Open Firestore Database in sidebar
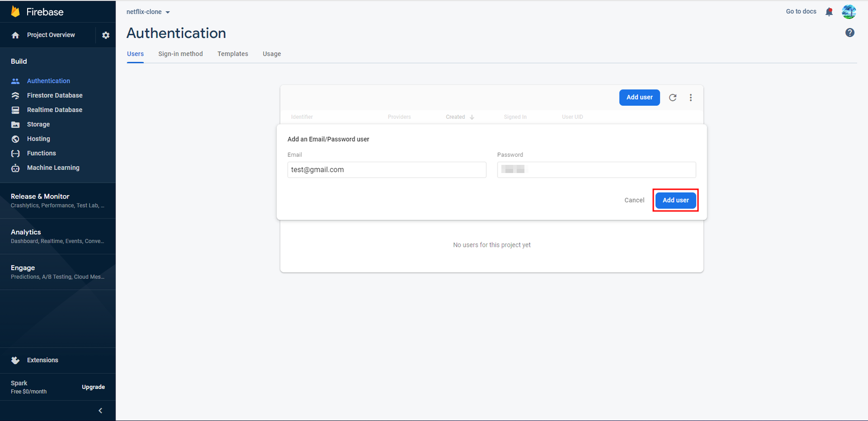Image resolution: width=868 pixels, height=421 pixels. click(55, 95)
